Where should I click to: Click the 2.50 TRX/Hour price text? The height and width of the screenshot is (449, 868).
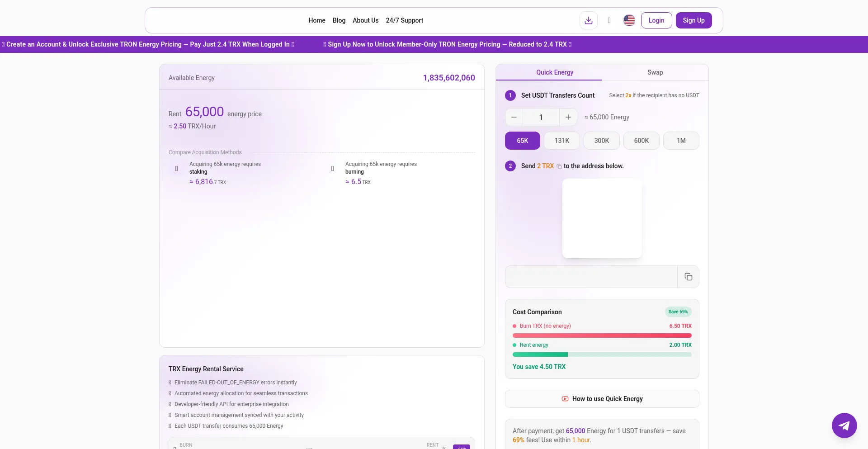click(x=192, y=126)
